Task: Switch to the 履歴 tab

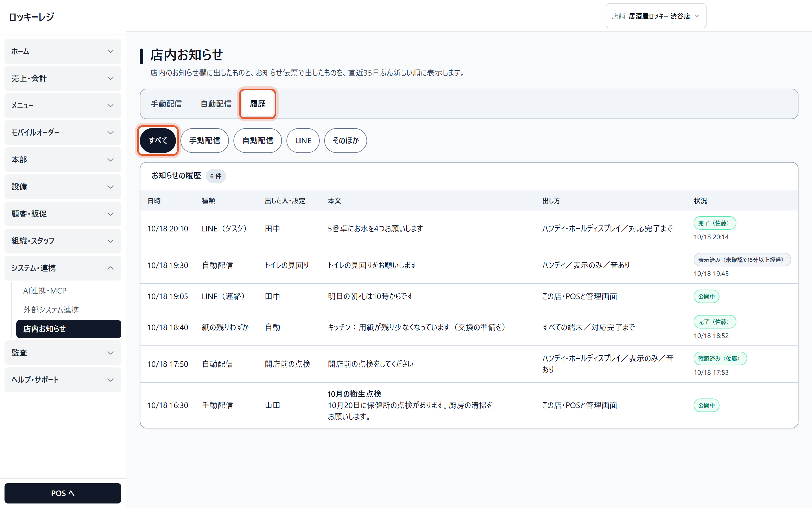Action: click(257, 104)
